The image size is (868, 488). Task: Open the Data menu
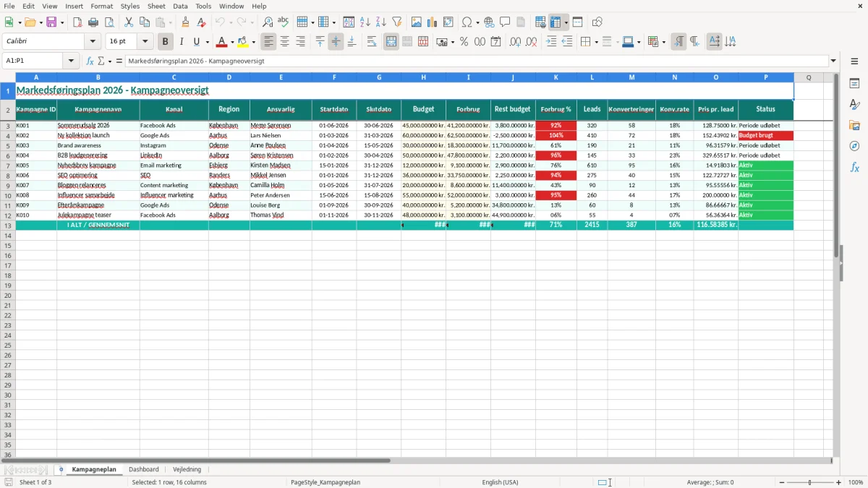(180, 6)
